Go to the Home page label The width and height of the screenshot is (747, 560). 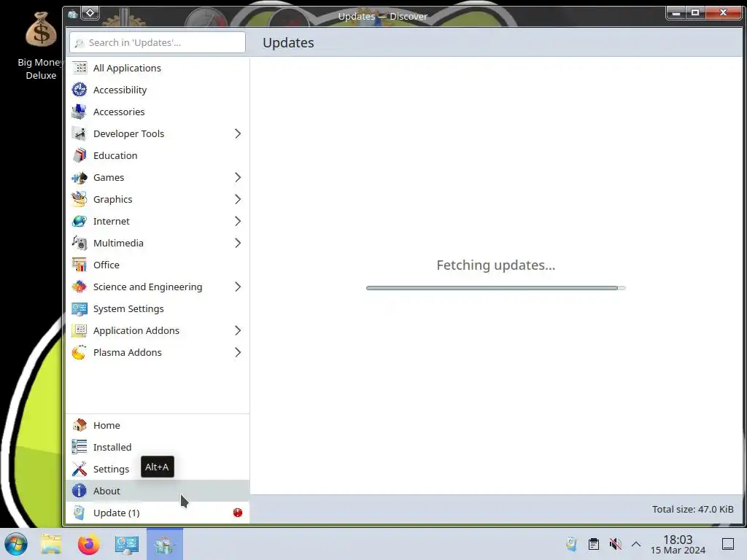[107, 425]
